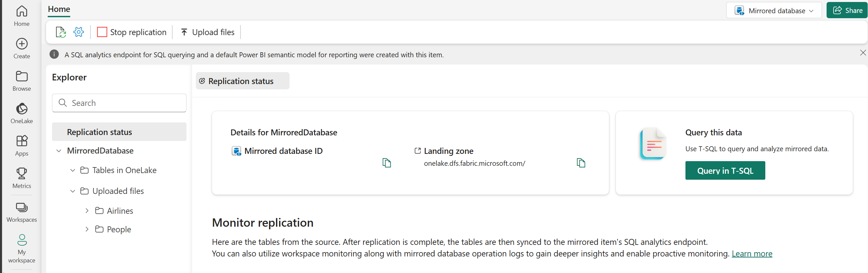Open the Mirrored database dropdown
Screen dimensions: 868x273
(774, 11)
